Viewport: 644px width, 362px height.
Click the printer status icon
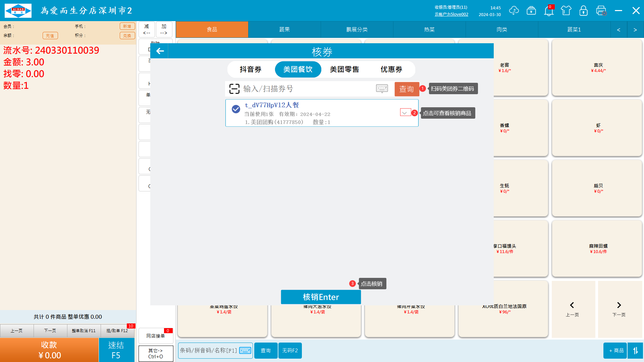point(601,10)
